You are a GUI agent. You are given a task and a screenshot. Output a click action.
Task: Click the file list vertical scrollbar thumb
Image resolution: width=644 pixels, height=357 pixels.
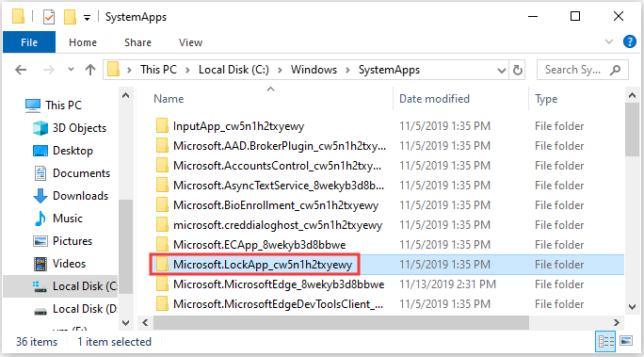[x=632, y=129]
